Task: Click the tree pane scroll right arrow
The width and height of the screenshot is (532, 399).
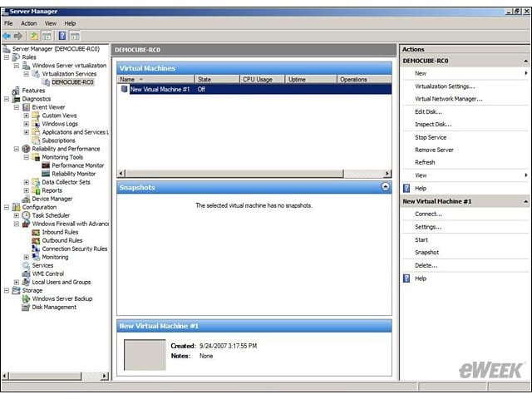Action: (105, 376)
